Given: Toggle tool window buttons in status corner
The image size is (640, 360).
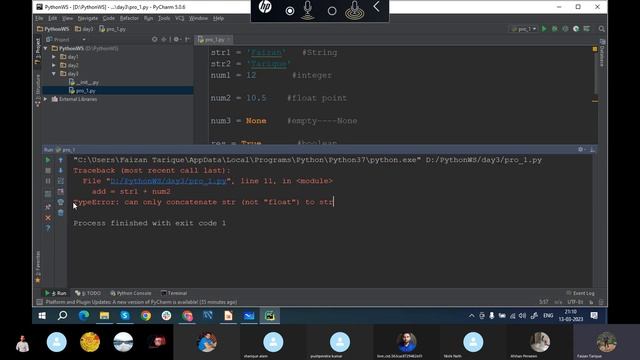Looking at the screenshot, I should click(x=39, y=302).
